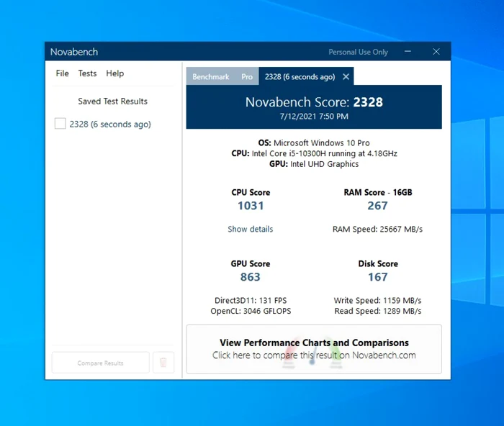Image resolution: width=504 pixels, height=426 pixels.
Task: Click the RAM Speed: 25667 MB/s text
Action: point(378,229)
